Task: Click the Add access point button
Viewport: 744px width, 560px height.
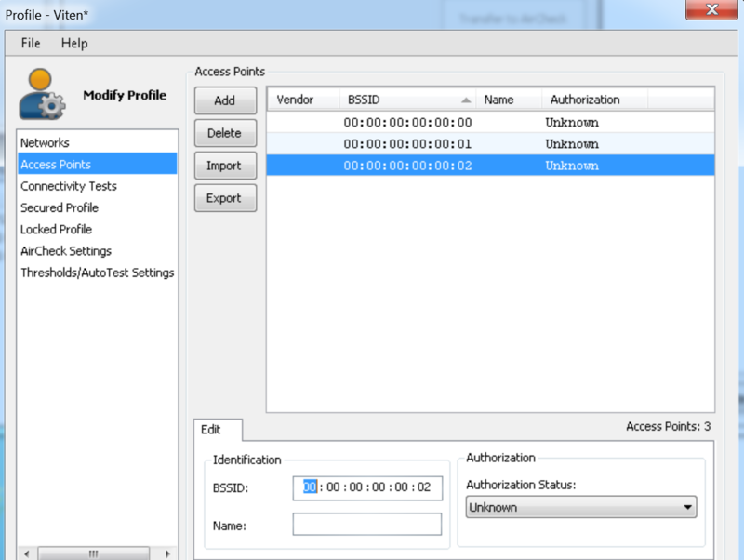Action: click(224, 100)
